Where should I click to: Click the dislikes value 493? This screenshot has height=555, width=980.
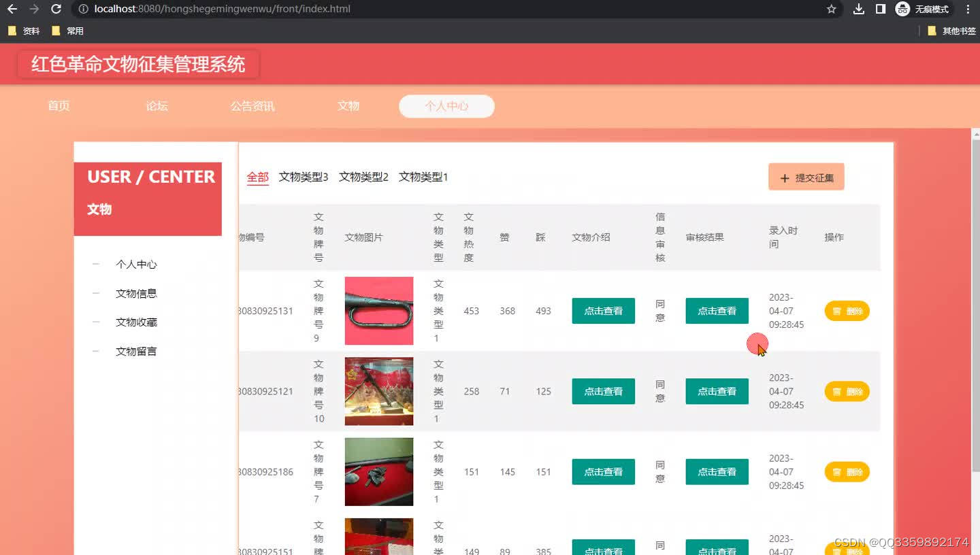pos(543,311)
